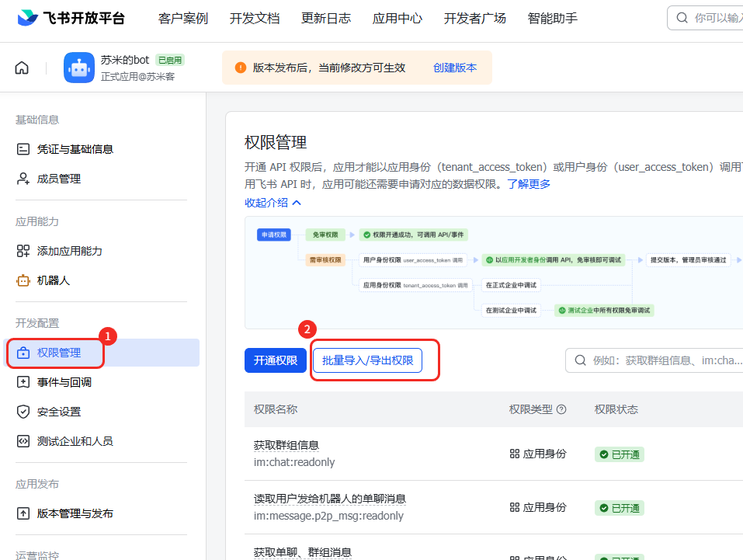743x560 pixels.
Task: Open the 机器人 sidebar item
Action: pos(53,280)
